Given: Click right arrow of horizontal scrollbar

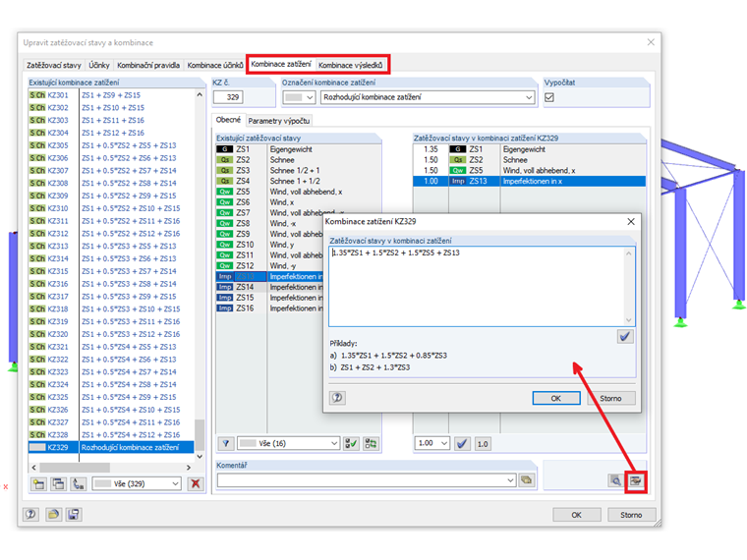Looking at the screenshot, I should (x=188, y=468).
